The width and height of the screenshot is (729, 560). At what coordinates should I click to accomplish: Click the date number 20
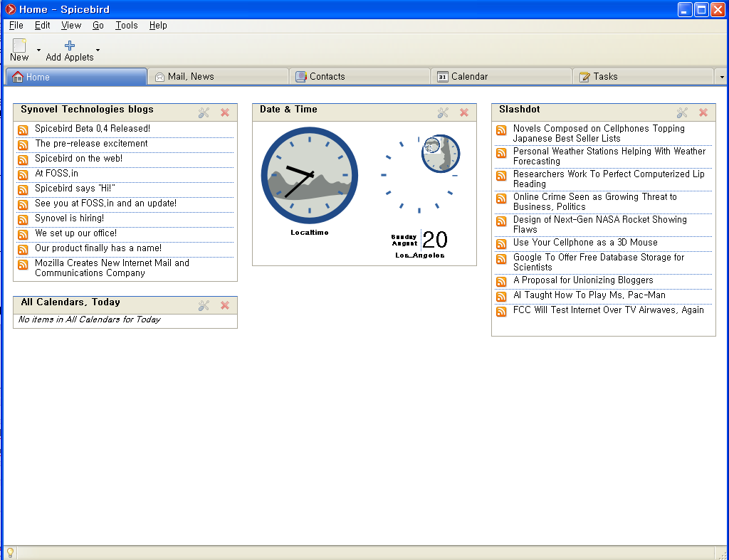(x=435, y=240)
